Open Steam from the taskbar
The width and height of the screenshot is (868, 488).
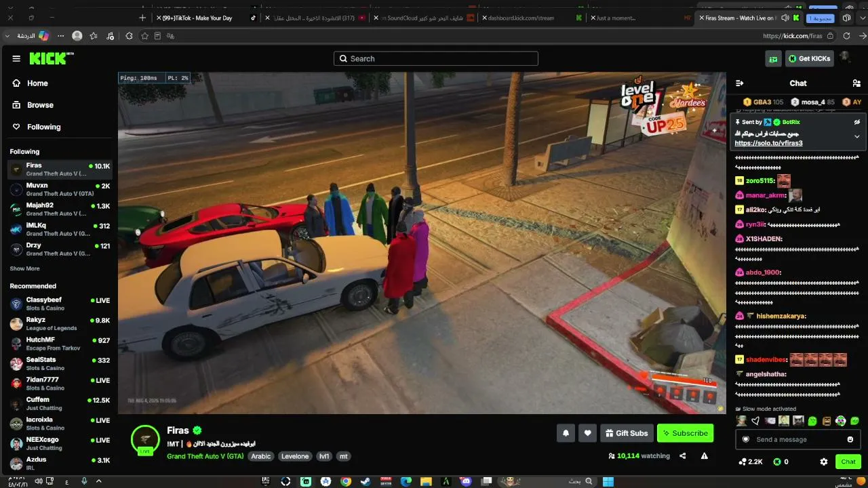point(366,481)
